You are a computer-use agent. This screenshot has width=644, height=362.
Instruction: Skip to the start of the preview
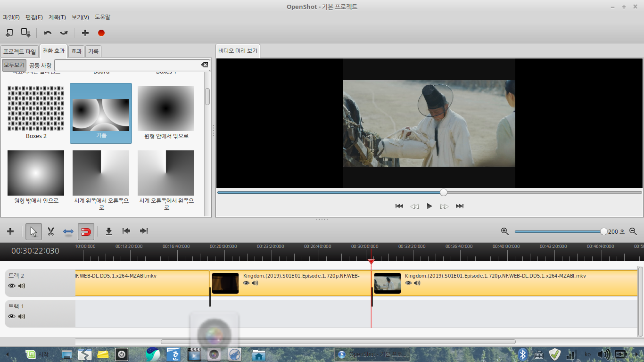coord(399,206)
